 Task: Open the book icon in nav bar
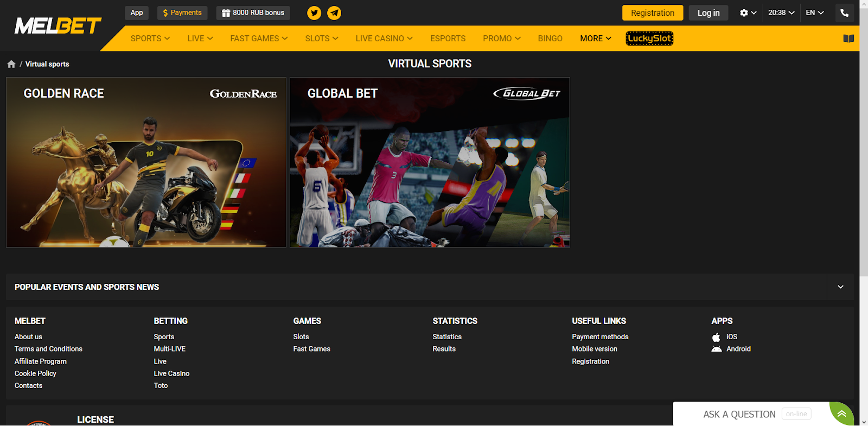848,39
